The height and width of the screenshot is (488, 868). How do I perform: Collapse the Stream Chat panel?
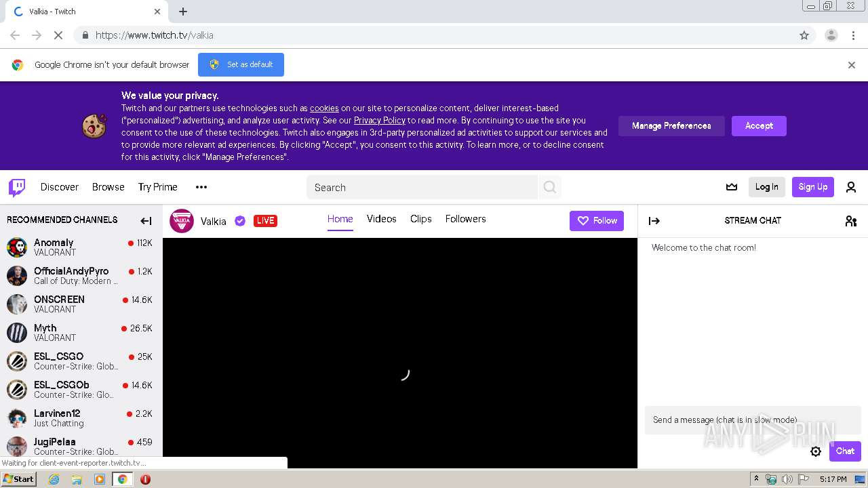click(654, 220)
